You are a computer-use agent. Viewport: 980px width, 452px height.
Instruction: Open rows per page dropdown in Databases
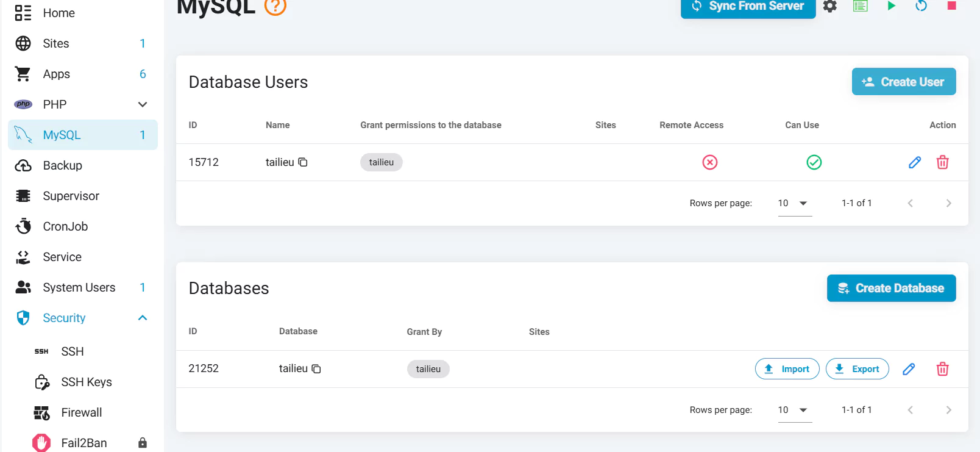pos(794,410)
